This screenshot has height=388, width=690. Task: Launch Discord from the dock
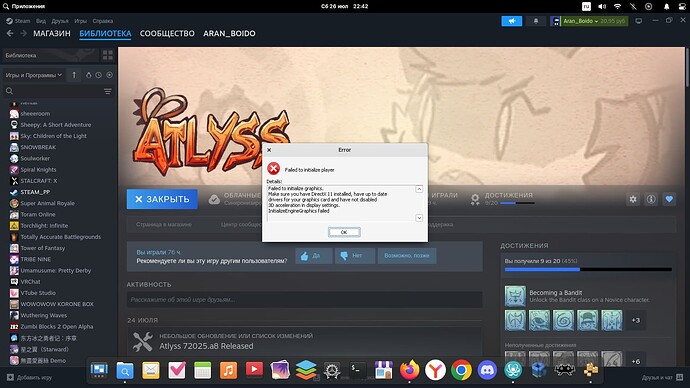point(487,370)
